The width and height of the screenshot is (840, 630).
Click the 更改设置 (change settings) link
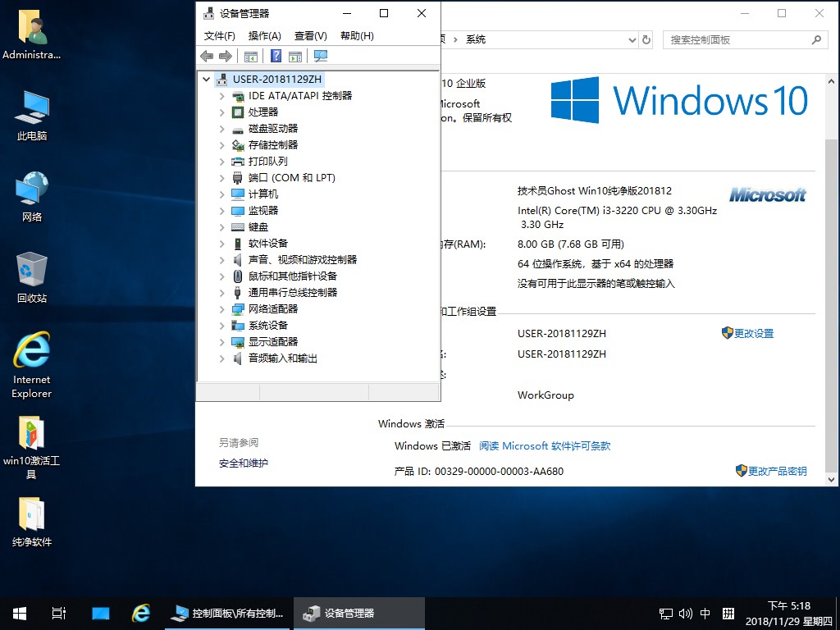pyautogui.click(x=753, y=334)
